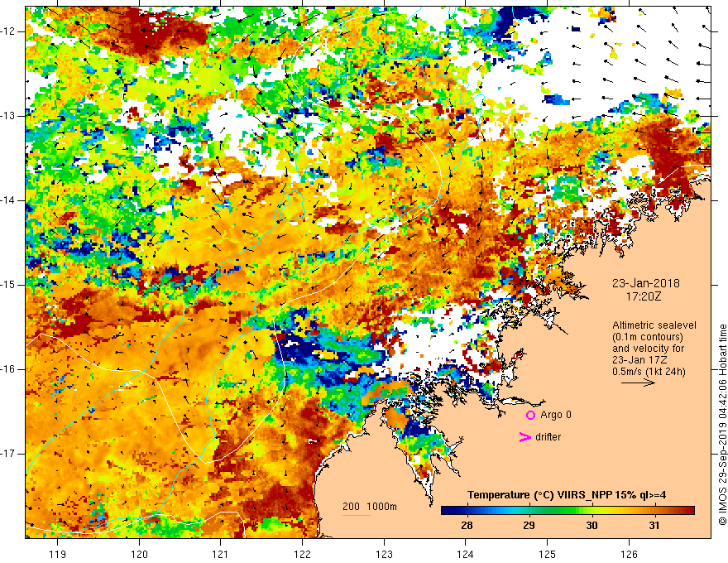Click the latitude axis label -13

[8, 116]
